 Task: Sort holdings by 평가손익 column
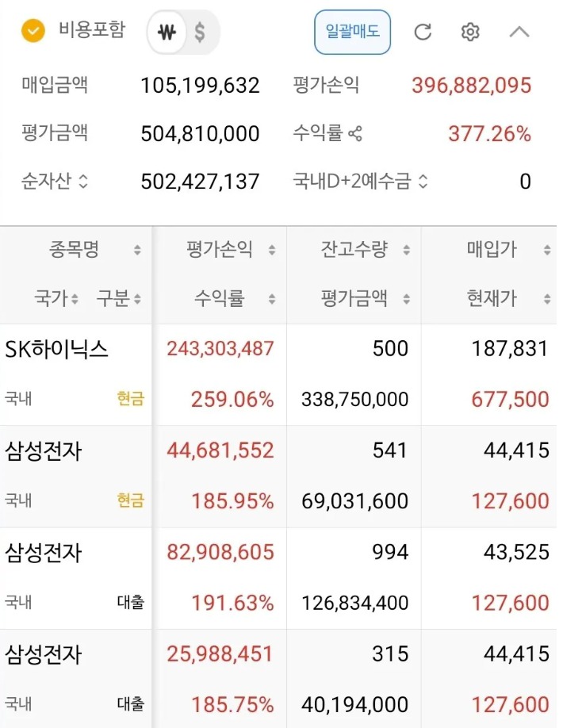click(272, 248)
